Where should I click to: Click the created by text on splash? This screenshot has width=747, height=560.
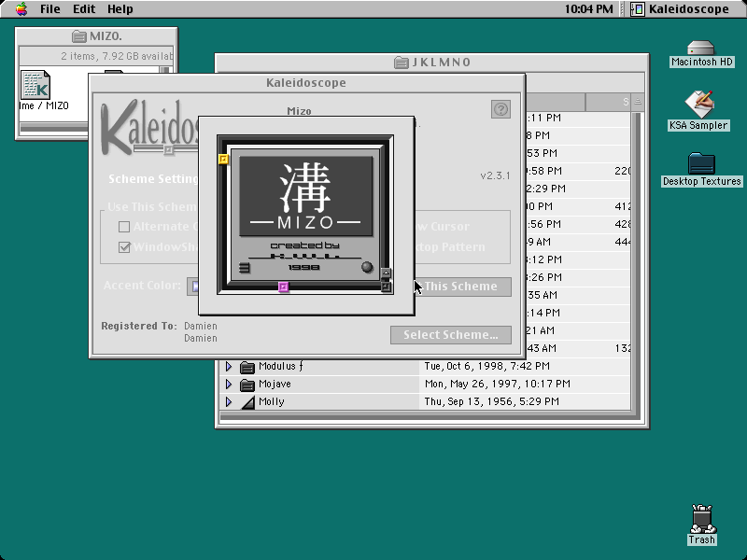point(305,245)
